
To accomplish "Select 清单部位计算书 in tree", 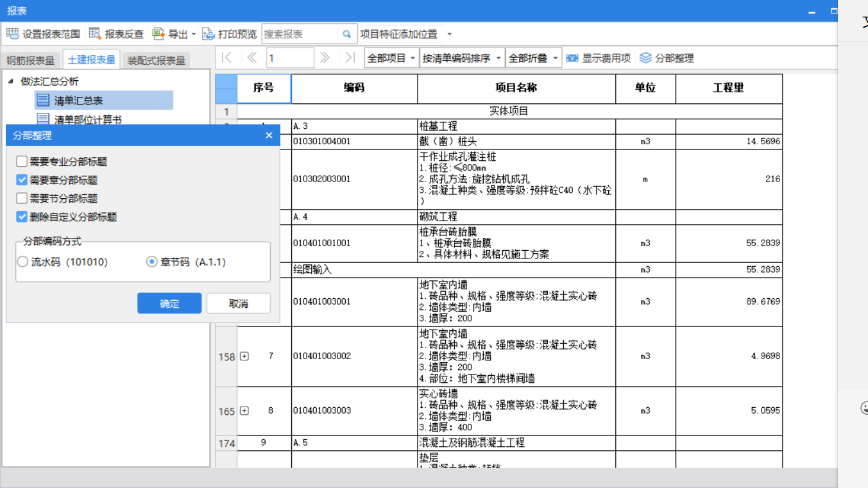I will (x=88, y=119).
